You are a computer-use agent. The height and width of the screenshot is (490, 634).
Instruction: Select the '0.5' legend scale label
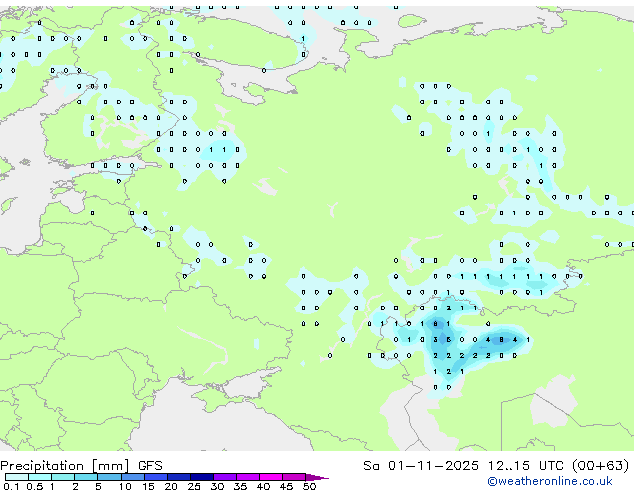(34, 486)
